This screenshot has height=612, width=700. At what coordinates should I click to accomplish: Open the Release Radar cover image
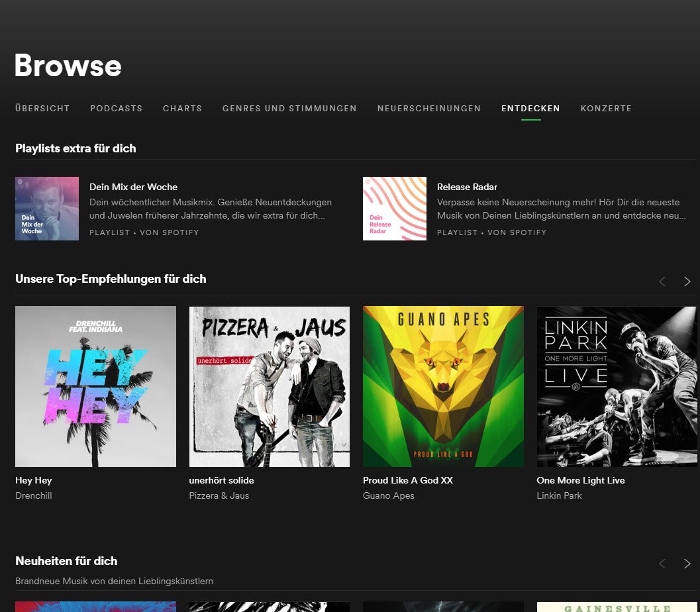pyautogui.click(x=395, y=209)
